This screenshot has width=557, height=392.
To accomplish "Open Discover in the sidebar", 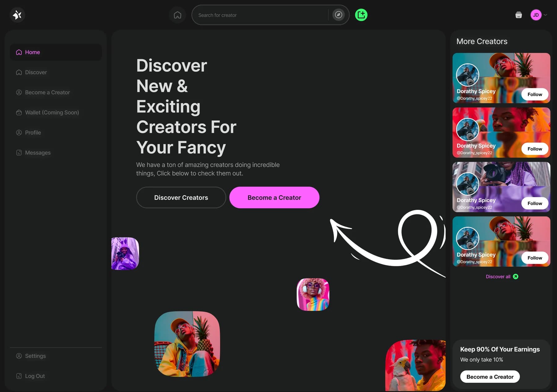I will click(x=56, y=72).
